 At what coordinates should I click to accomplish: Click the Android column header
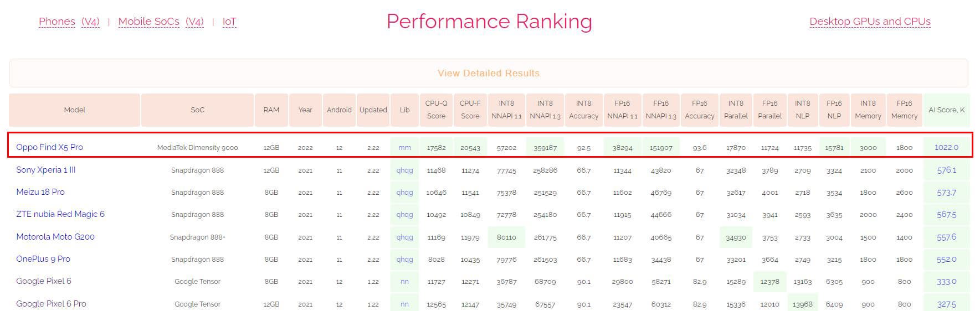pyautogui.click(x=339, y=110)
